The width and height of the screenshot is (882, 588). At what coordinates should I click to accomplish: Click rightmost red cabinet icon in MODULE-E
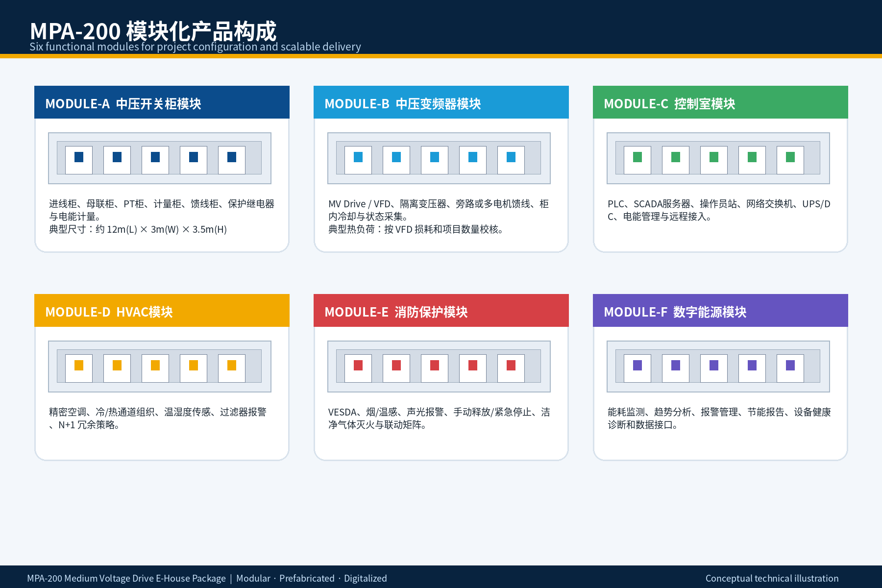tap(511, 368)
